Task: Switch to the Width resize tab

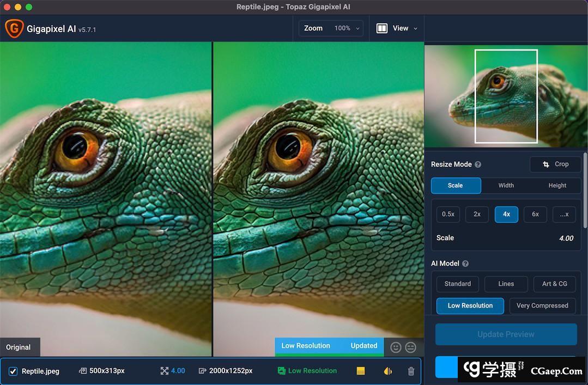Action: (x=506, y=185)
